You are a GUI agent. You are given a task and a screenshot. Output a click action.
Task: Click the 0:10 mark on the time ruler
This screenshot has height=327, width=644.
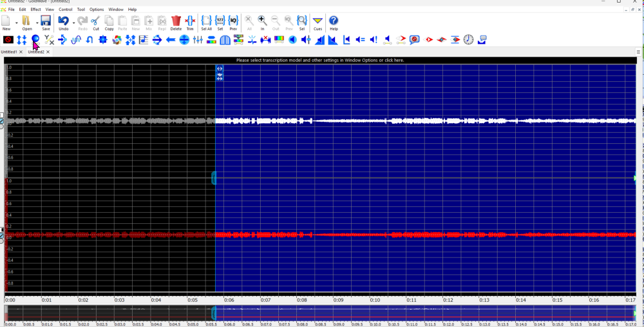[375, 301]
